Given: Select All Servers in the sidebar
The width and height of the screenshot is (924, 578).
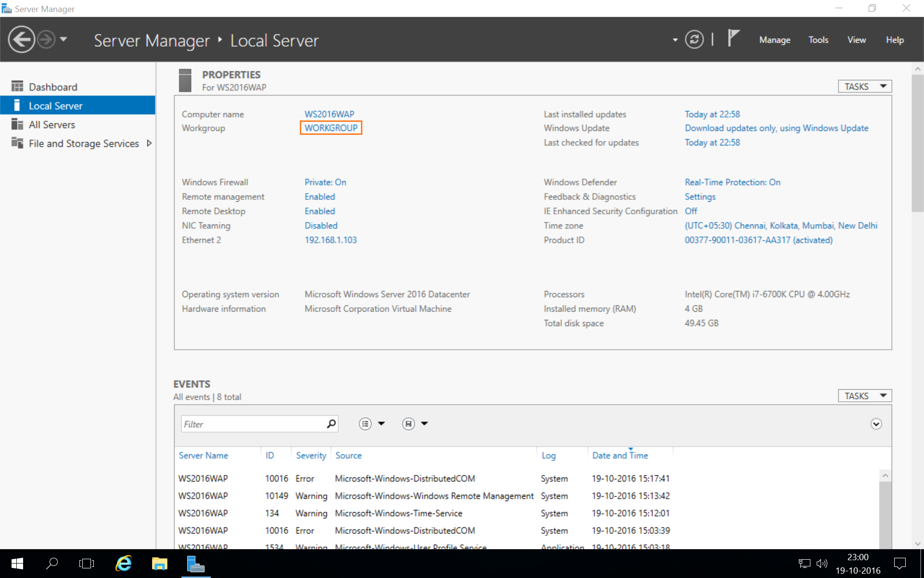Looking at the screenshot, I should coord(77,124).
